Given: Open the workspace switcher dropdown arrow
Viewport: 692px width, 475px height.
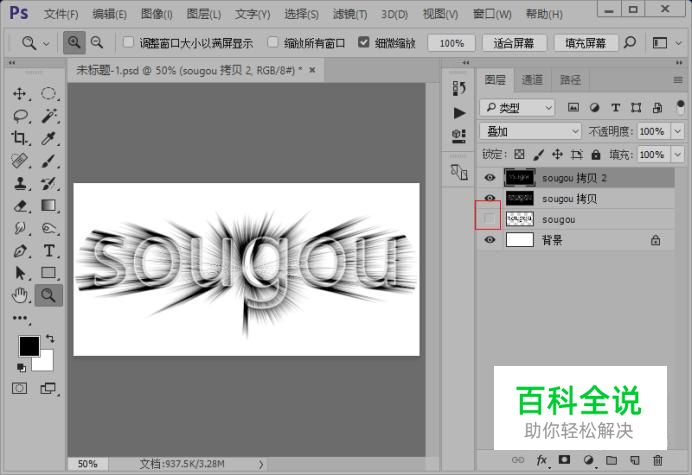Looking at the screenshot, I should point(679,43).
